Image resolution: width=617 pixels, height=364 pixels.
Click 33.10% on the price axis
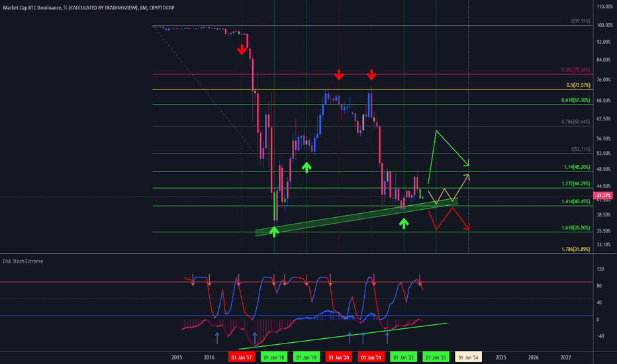coord(604,245)
